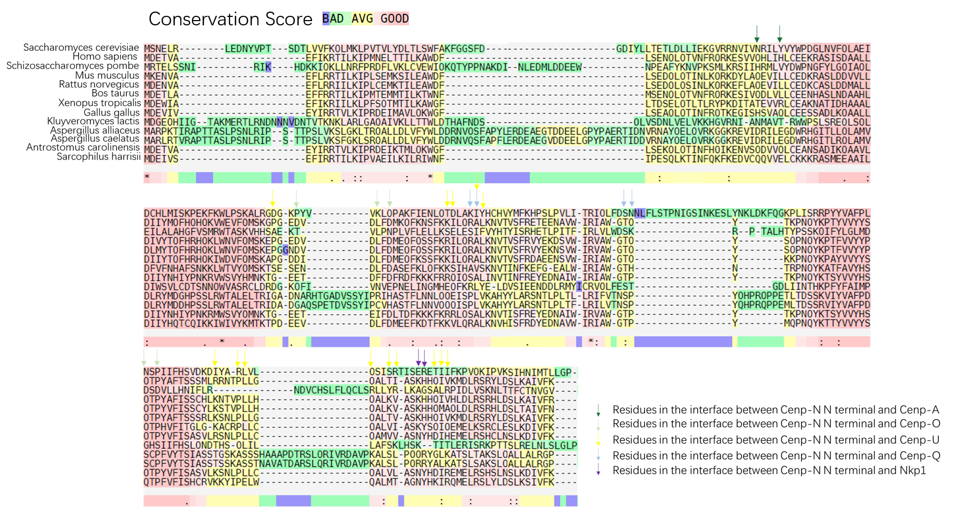The width and height of the screenshot is (980, 507).
Task: Click the BAD conservation color swatch
Action: tap(333, 19)
